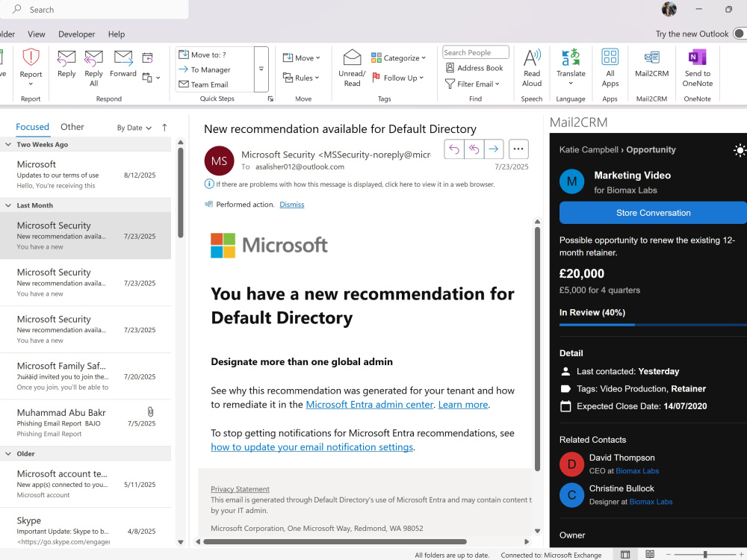Open the View ribbon tab
This screenshot has height=560, width=747.
36,34
